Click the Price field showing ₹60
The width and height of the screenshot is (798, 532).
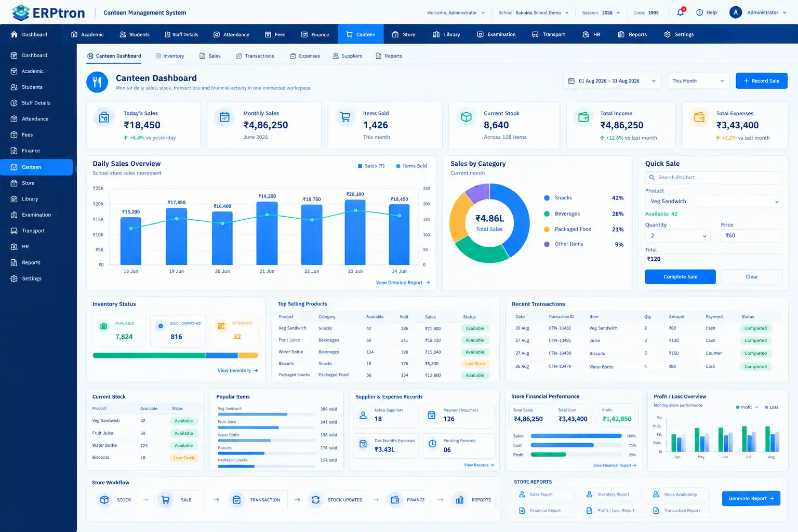point(751,236)
